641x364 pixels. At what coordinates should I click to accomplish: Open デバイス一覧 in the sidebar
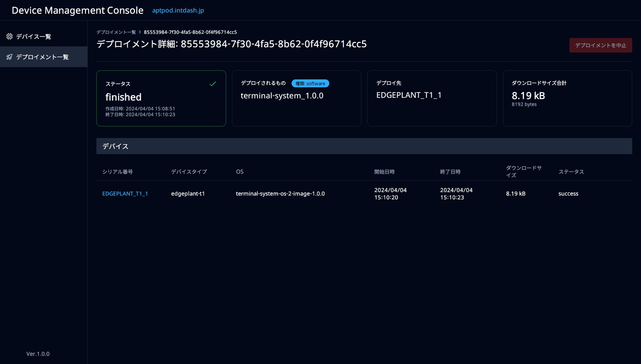[x=34, y=36]
